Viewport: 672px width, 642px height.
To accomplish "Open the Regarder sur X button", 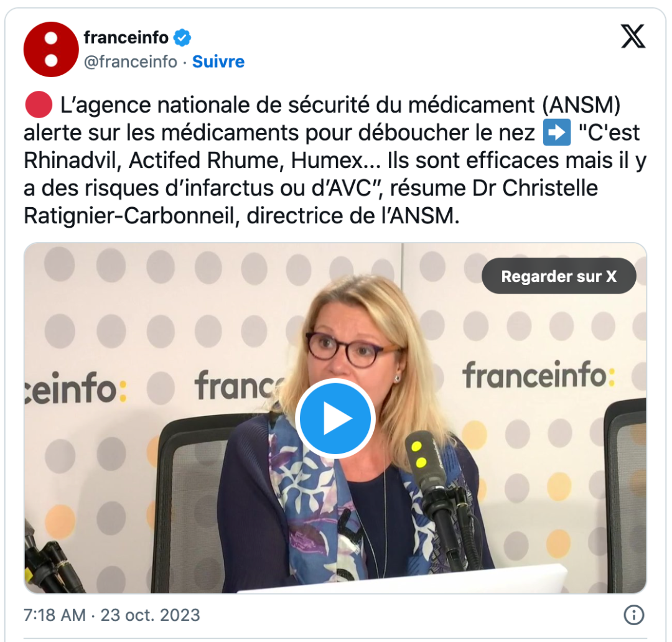I will coord(559,276).
